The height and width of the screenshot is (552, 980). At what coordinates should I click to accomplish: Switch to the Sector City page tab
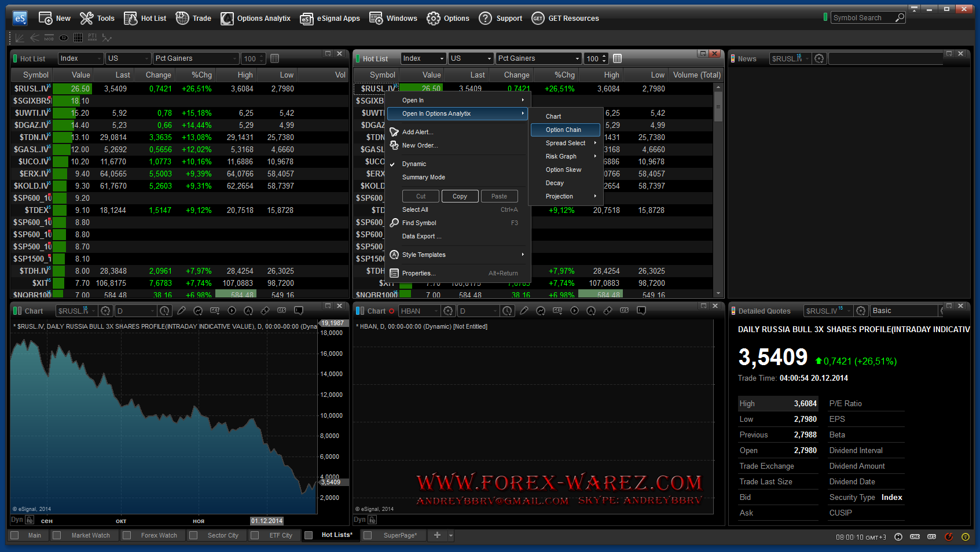click(223, 535)
